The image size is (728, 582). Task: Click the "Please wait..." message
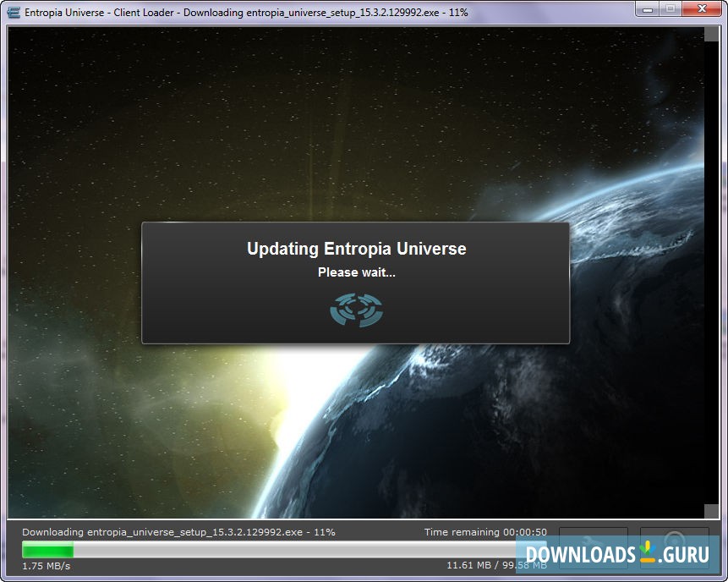[x=357, y=272]
